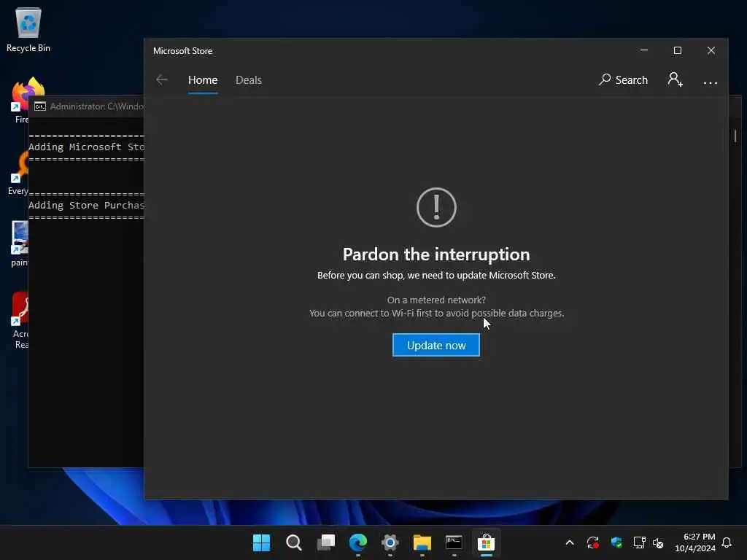Switch to the Deals tab
Image resolution: width=747 pixels, height=560 pixels.
point(249,80)
